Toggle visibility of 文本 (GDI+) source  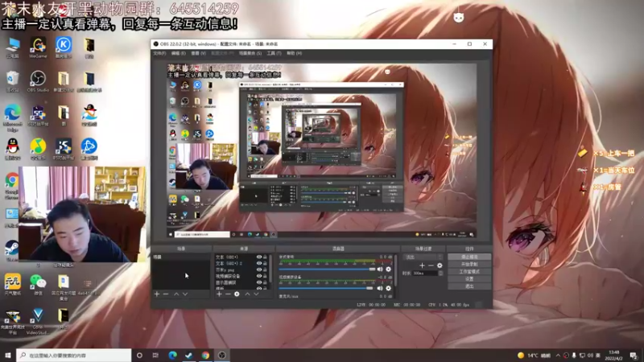[259, 257]
